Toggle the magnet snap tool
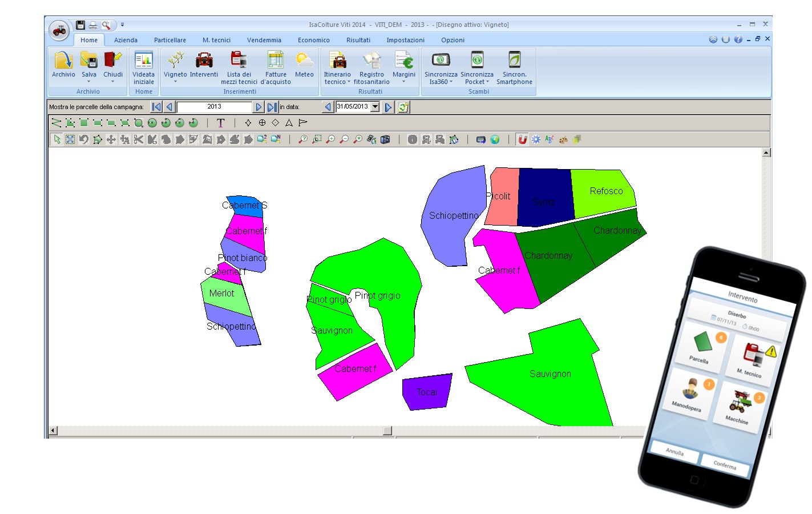Image resolution: width=812 pixels, height=514 pixels. (522, 139)
